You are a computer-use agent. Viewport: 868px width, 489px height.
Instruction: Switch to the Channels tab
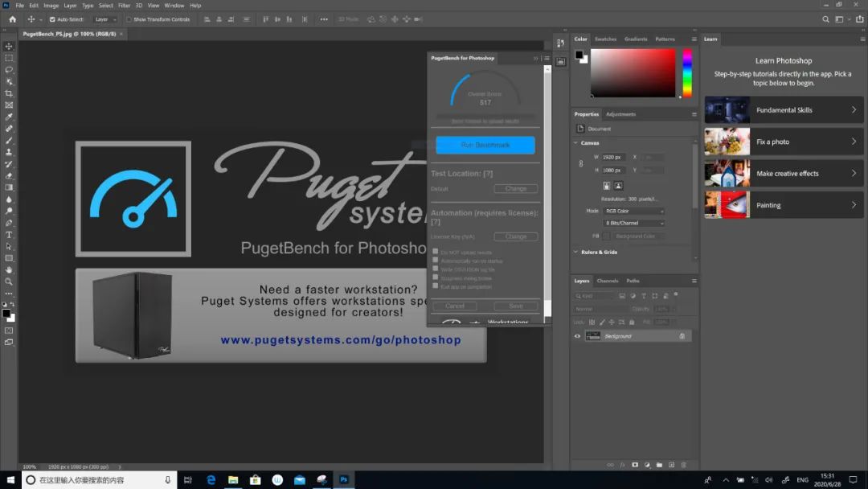pos(608,281)
